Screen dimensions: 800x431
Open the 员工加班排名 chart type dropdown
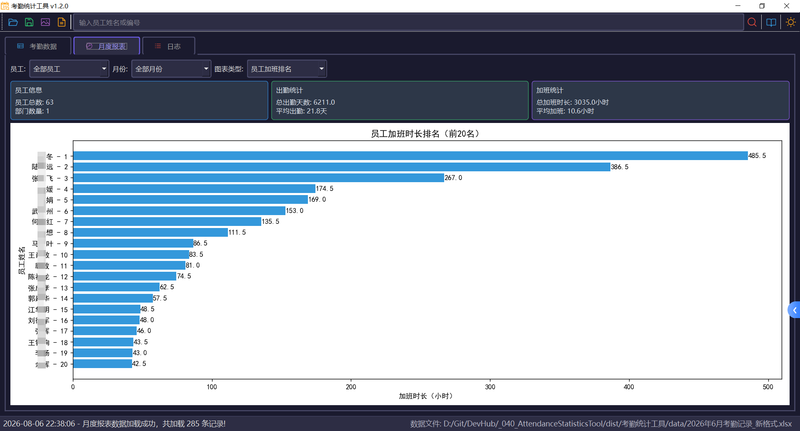[287, 69]
